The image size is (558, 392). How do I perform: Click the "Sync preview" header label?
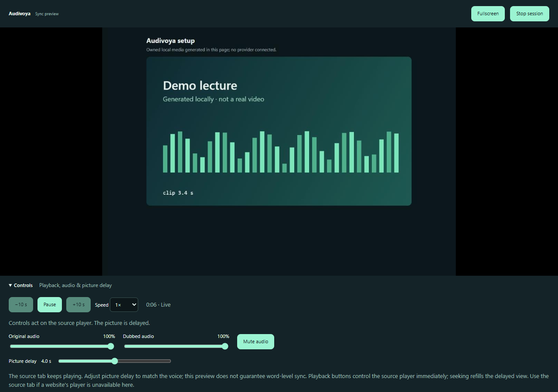(x=47, y=14)
